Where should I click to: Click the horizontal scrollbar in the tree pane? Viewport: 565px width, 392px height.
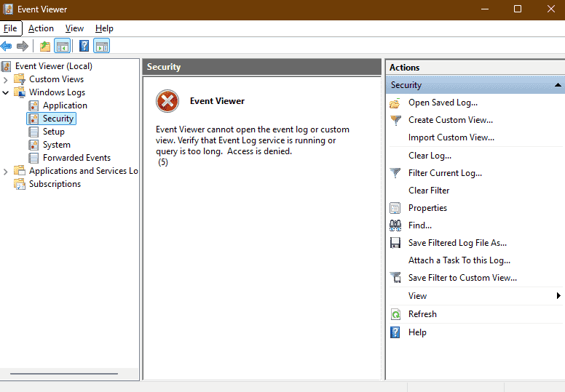coord(64,374)
